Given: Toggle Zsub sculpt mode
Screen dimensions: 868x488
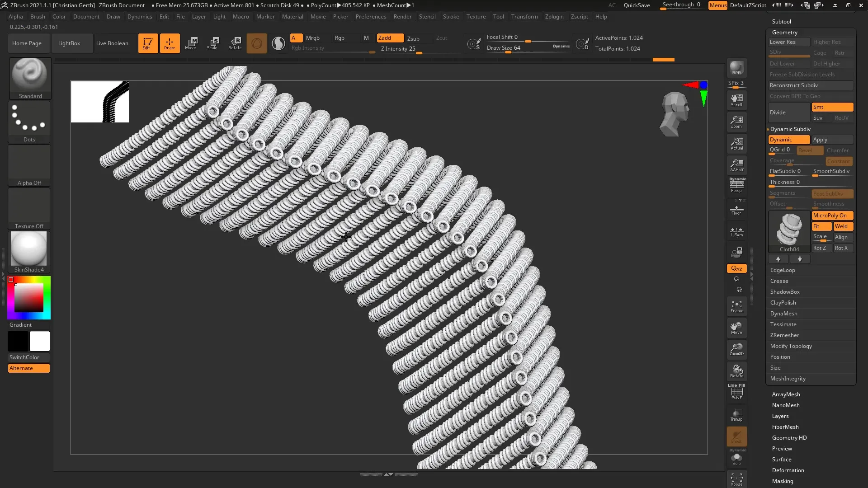Looking at the screenshot, I should [x=413, y=38].
